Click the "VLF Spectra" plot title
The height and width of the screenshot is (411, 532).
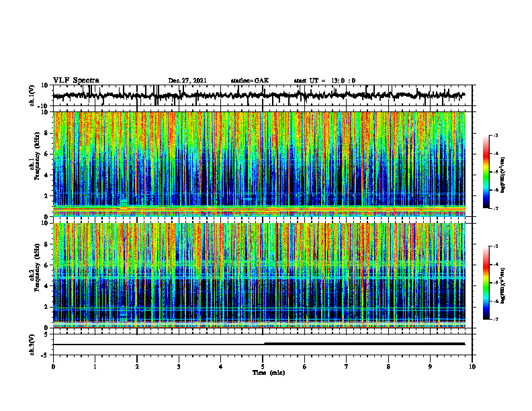(76, 81)
